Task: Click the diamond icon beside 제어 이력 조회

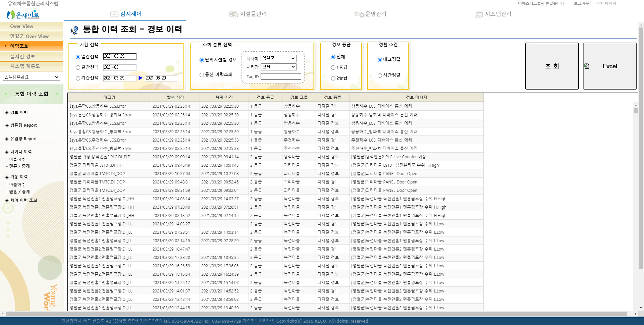Action: click(7, 201)
